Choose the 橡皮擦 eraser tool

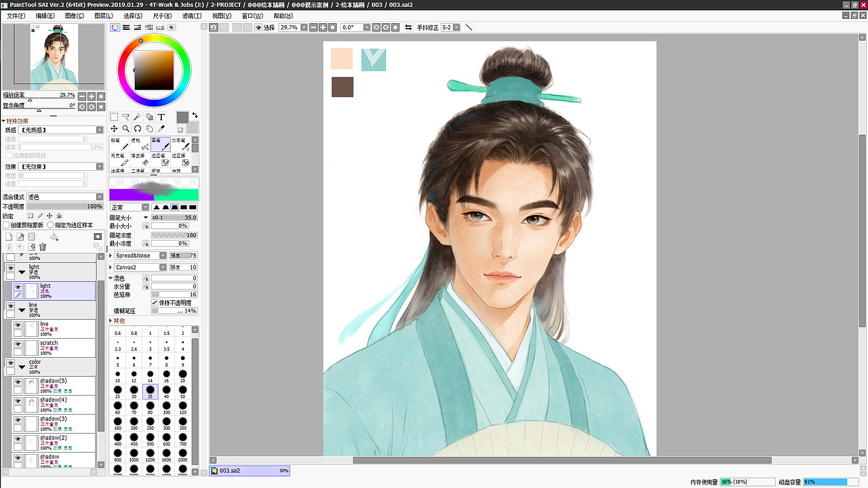tap(140, 159)
